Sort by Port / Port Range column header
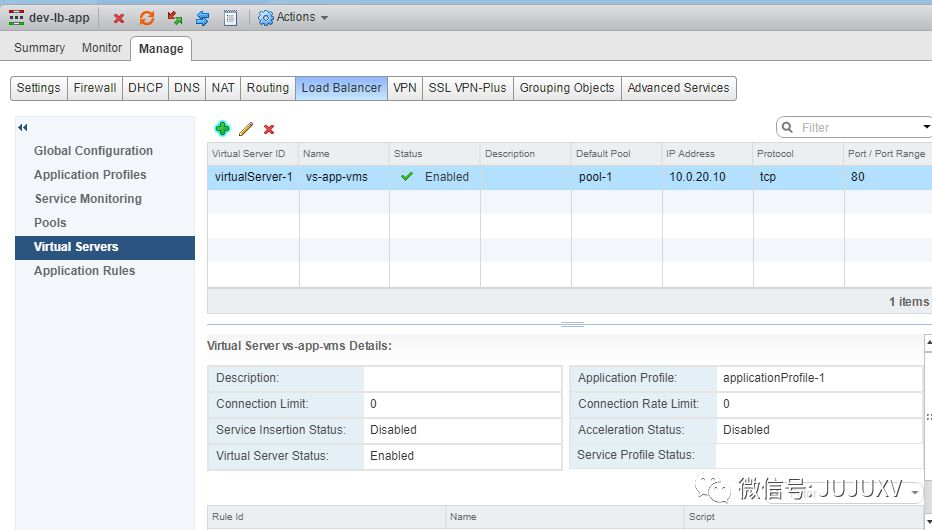 pyautogui.click(x=888, y=153)
